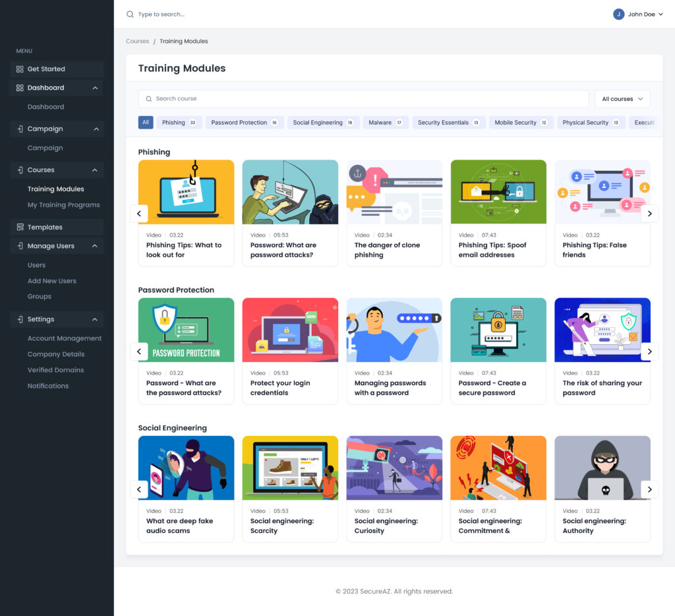Viewport: 675px width, 616px height.
Task: Open My Training Programs in sidebar
Action: point(64,204)
